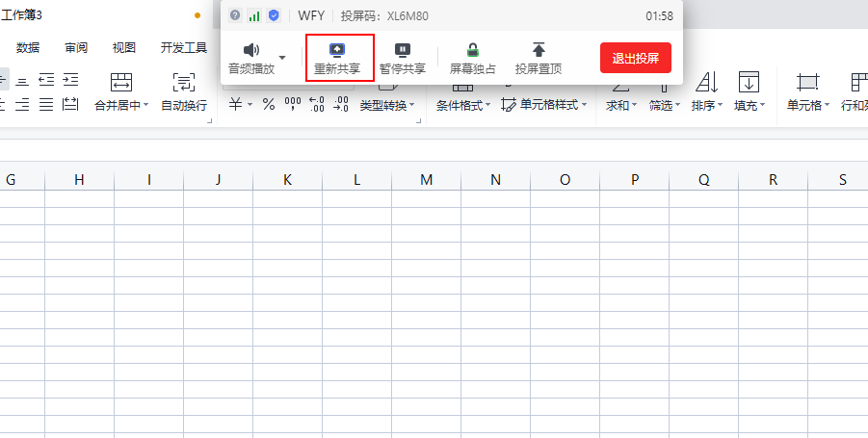The height and width of the screenshot is (438, 868).
Task: Open number format dialog launcher
Action: 419,120
